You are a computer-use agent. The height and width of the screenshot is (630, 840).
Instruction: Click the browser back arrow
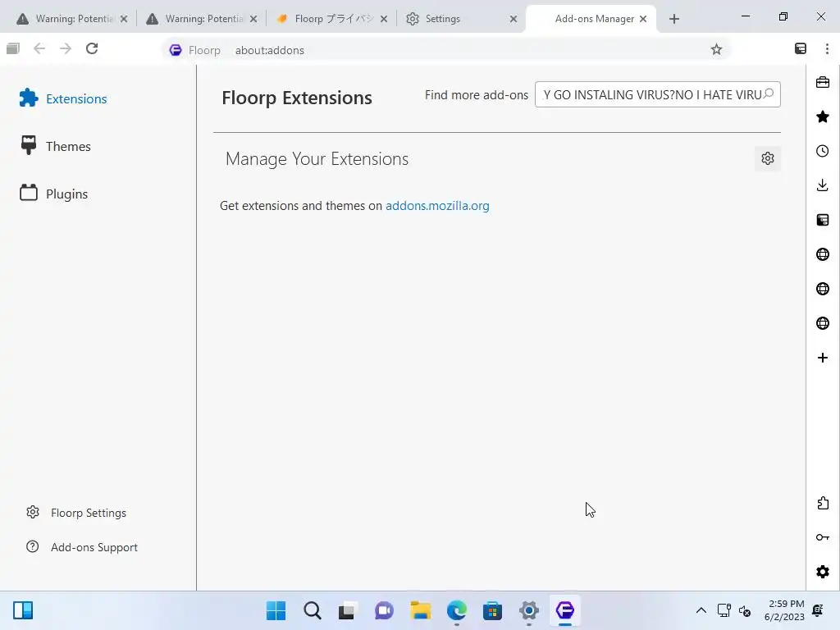(39, 48)
